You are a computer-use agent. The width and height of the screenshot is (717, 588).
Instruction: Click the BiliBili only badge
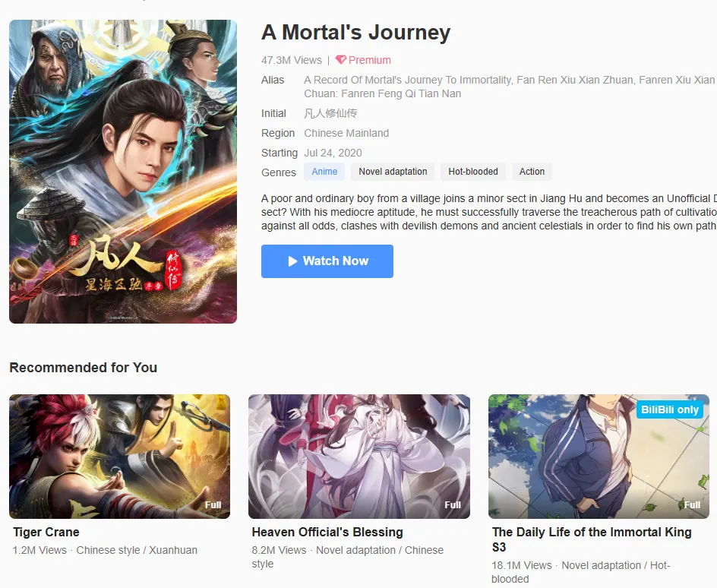coord(669,409)
